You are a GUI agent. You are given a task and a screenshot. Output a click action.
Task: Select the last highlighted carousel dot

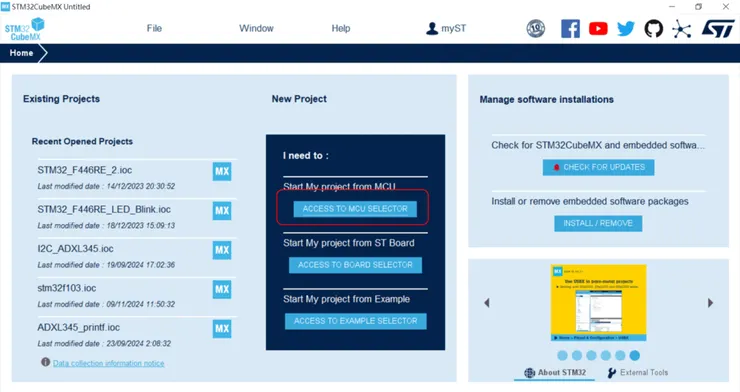pos(635,355)
